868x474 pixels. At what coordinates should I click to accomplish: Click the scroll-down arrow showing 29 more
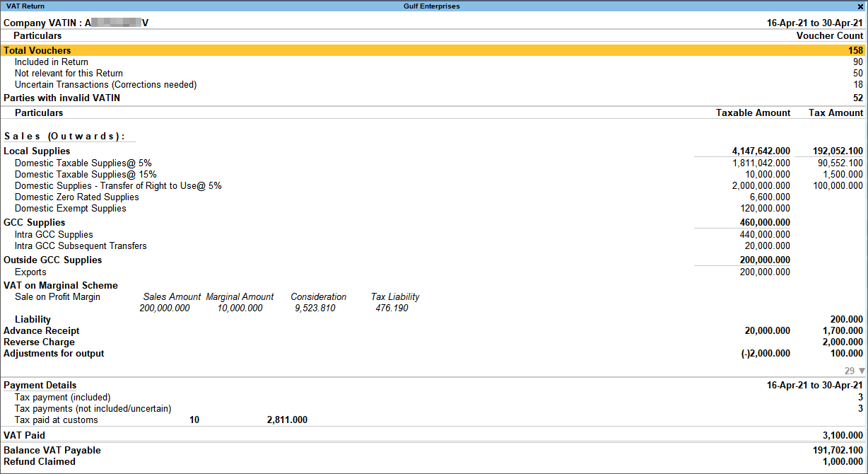861,371
